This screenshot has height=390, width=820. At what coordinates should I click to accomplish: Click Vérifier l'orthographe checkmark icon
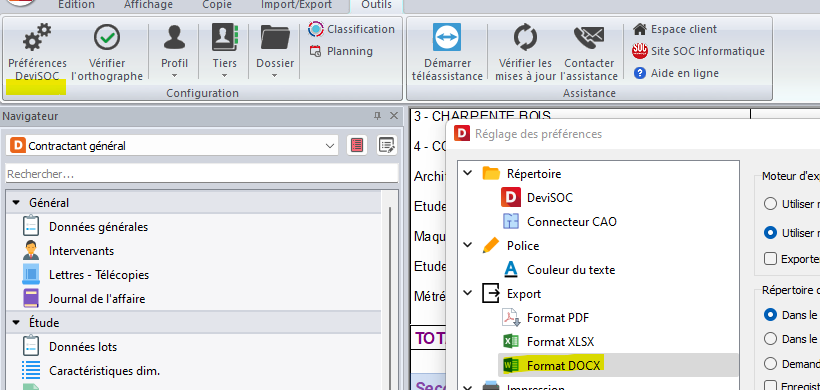click(107, 37)
